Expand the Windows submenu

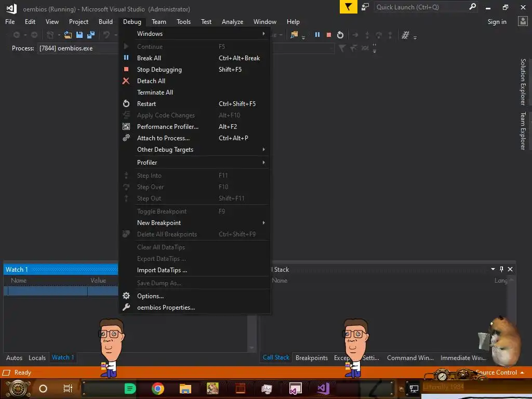pos(195,34)
